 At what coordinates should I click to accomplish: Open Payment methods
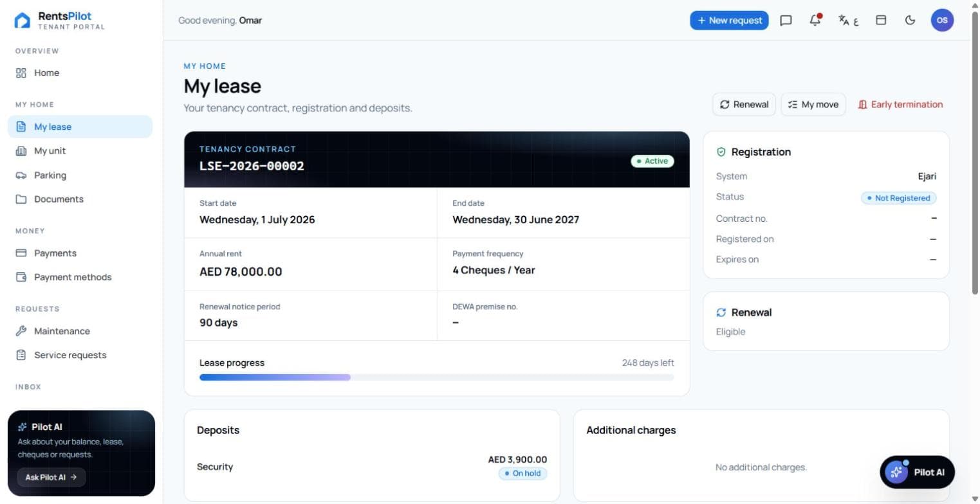(80, 277)
